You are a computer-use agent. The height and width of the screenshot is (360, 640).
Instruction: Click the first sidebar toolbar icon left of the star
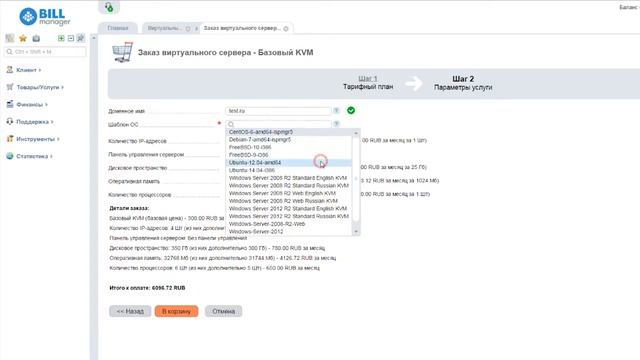pos(10,38)
